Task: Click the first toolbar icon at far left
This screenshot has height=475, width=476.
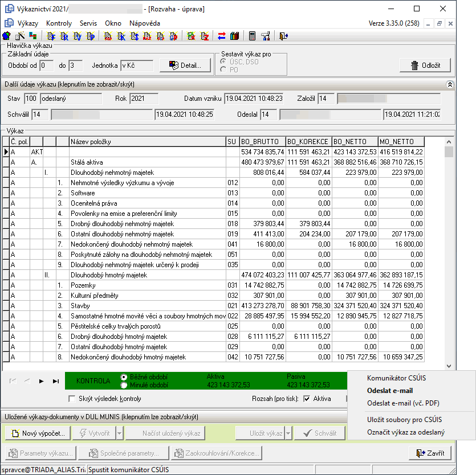Action: tap(7, 36)
